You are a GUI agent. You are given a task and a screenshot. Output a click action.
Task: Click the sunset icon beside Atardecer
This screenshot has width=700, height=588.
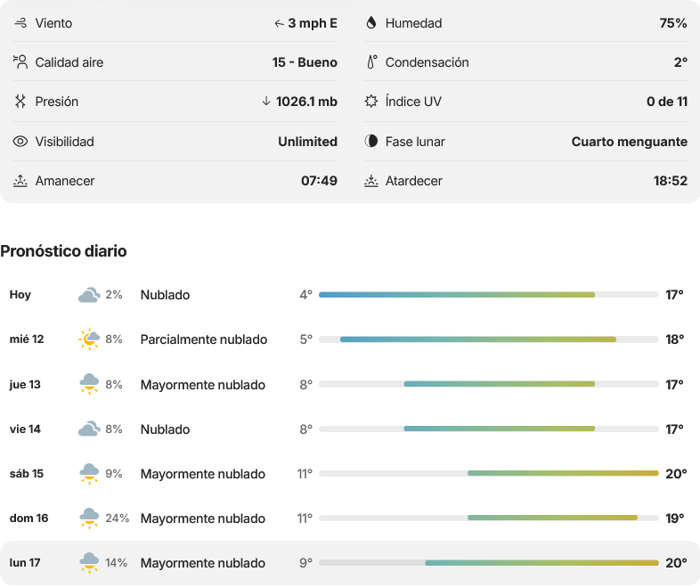click(371, 181)
